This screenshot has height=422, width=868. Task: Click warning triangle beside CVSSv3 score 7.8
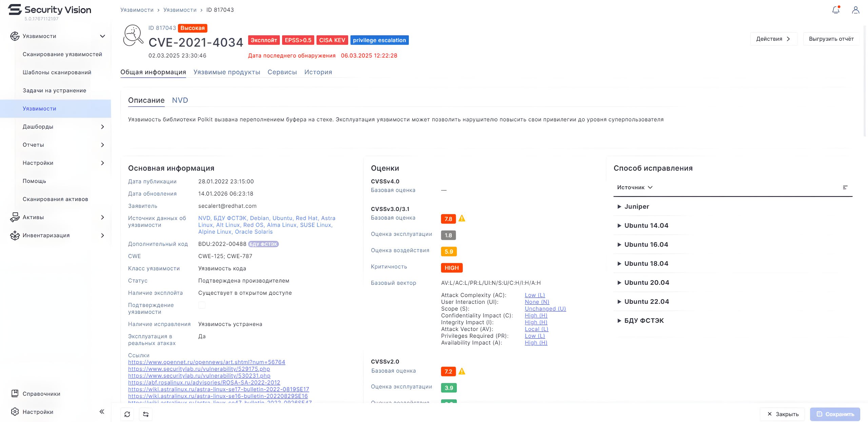[x=462, y=218]
